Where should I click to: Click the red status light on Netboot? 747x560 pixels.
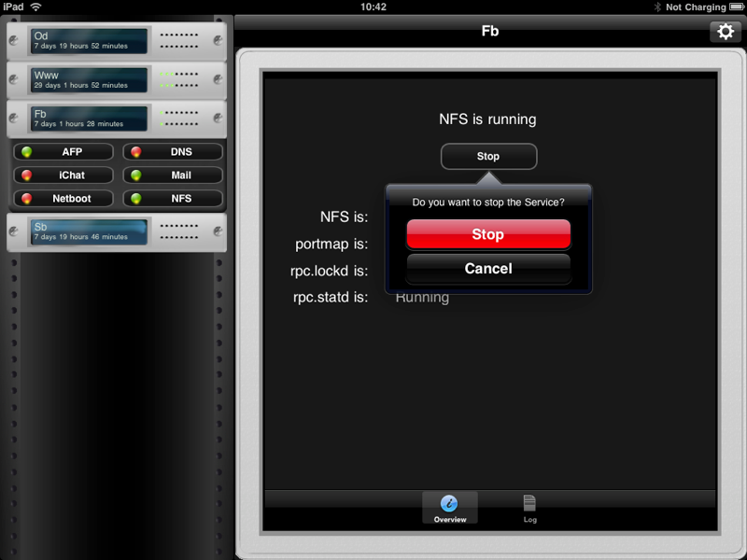pos(27,199)
